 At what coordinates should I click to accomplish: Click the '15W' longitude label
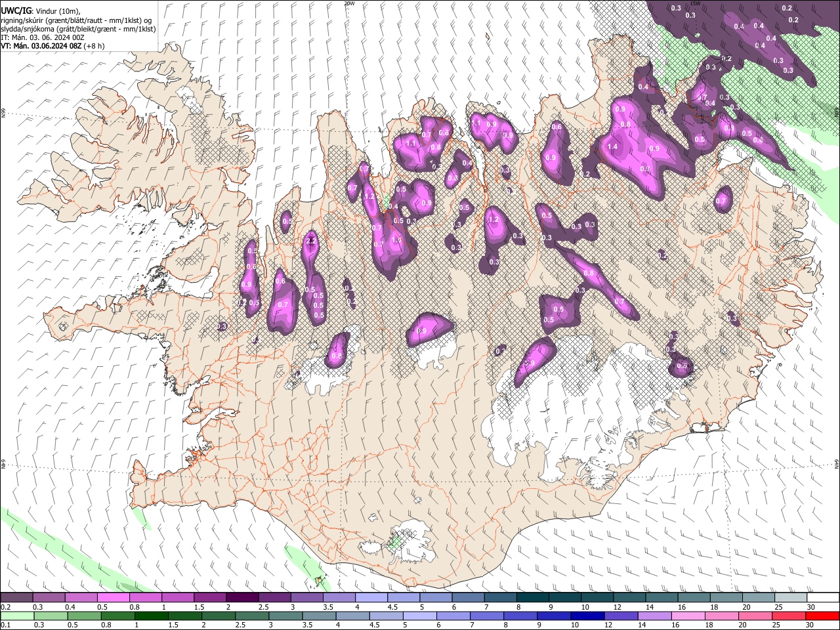point(695,3)
